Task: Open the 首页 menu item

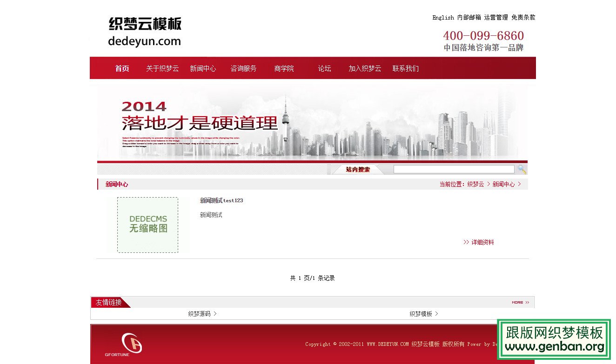Action: 121,68
